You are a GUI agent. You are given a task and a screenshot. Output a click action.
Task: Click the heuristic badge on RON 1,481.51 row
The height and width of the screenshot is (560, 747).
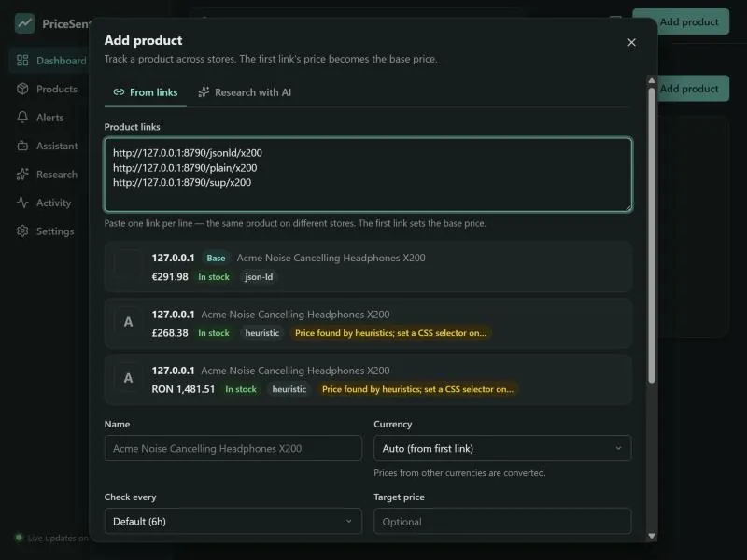[x=289, y=389]
